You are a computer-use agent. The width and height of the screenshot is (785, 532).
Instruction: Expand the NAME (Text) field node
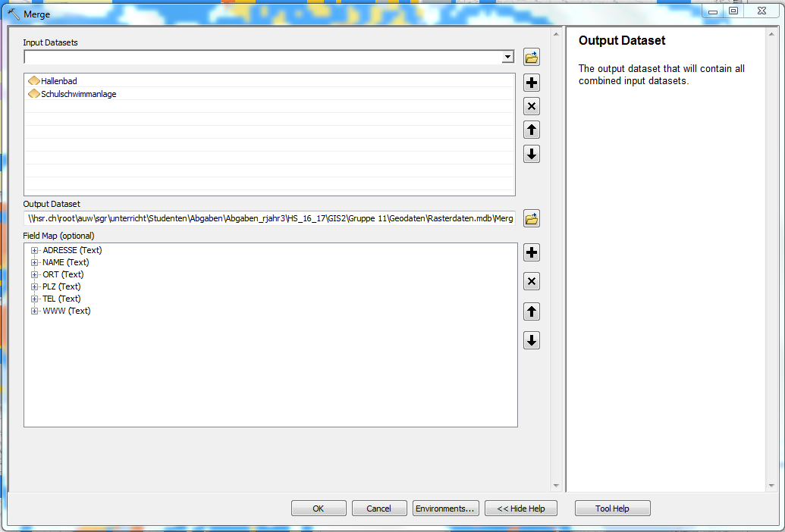point(35,262)
